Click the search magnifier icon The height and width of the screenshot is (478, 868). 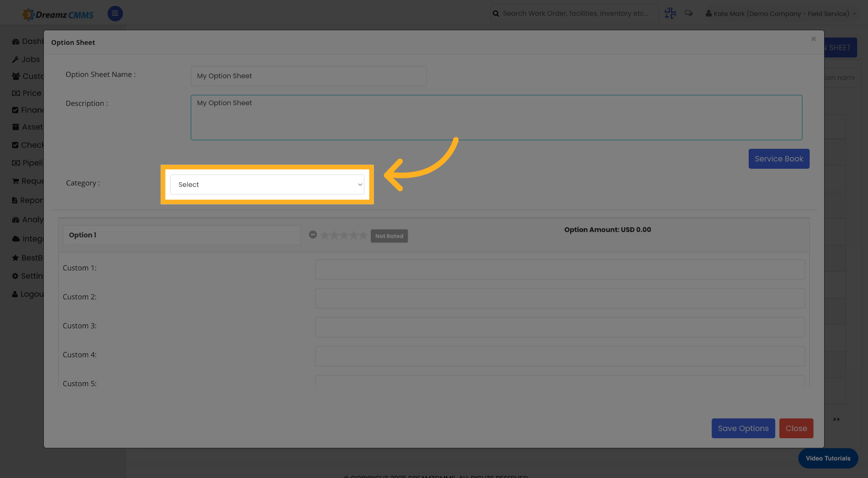point(496,14)
